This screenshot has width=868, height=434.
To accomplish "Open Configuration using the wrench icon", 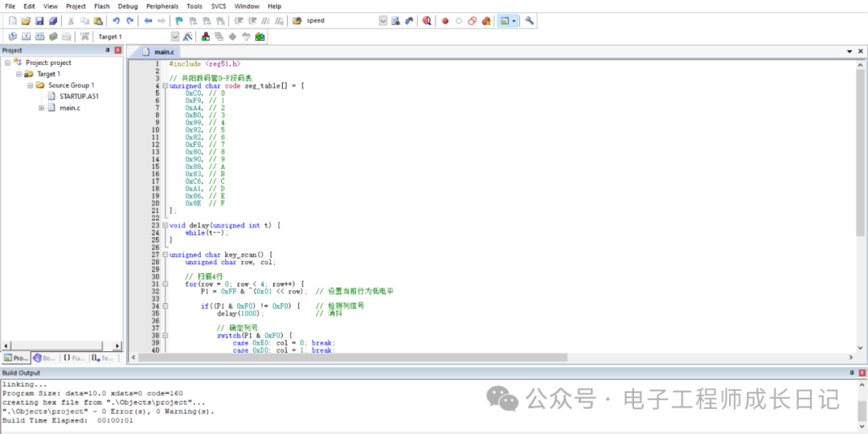I will (x=530, y=20).
